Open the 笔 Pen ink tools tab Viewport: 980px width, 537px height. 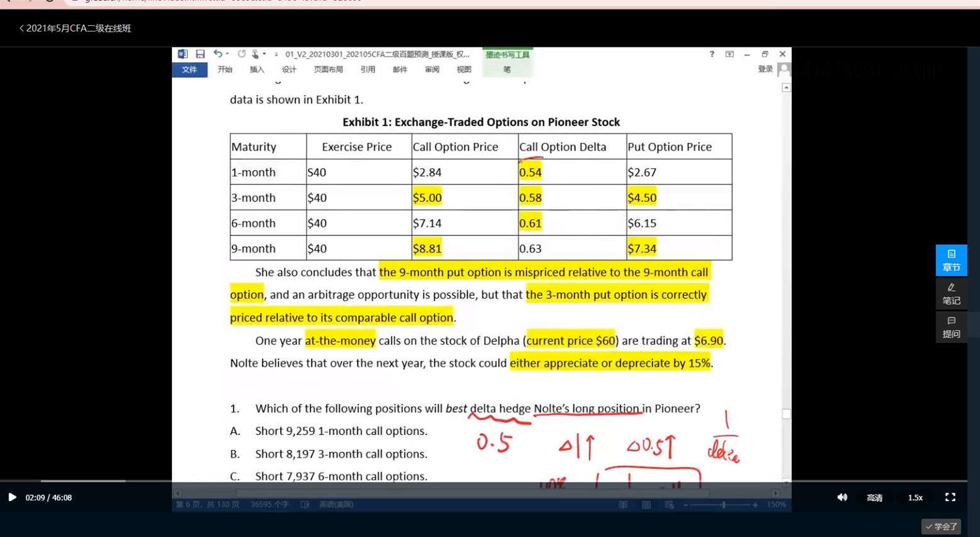(507, 69)
